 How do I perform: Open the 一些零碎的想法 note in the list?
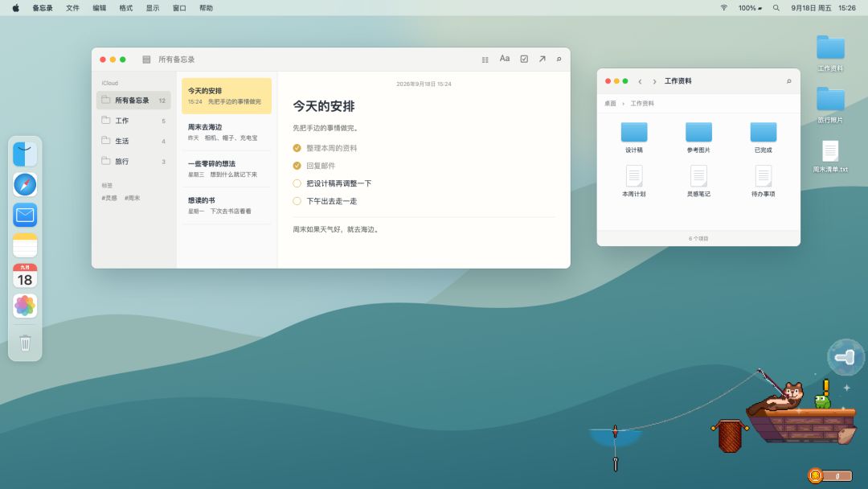[227, 169]
